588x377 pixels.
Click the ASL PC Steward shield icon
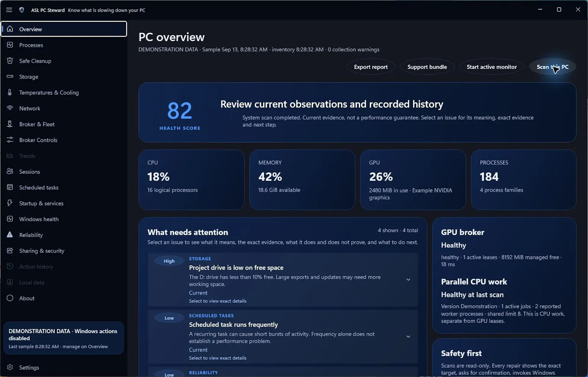(x=22, y=10)
